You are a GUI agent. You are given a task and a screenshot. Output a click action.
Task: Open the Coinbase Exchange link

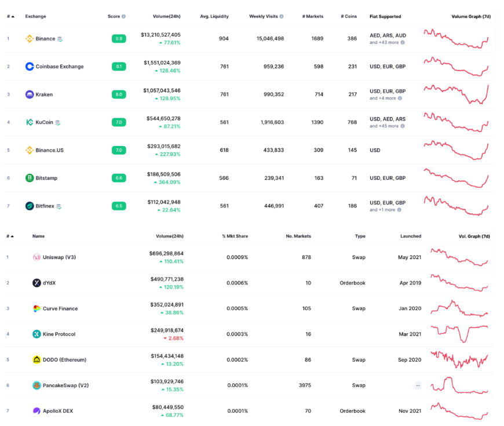[x=60, y=67]
